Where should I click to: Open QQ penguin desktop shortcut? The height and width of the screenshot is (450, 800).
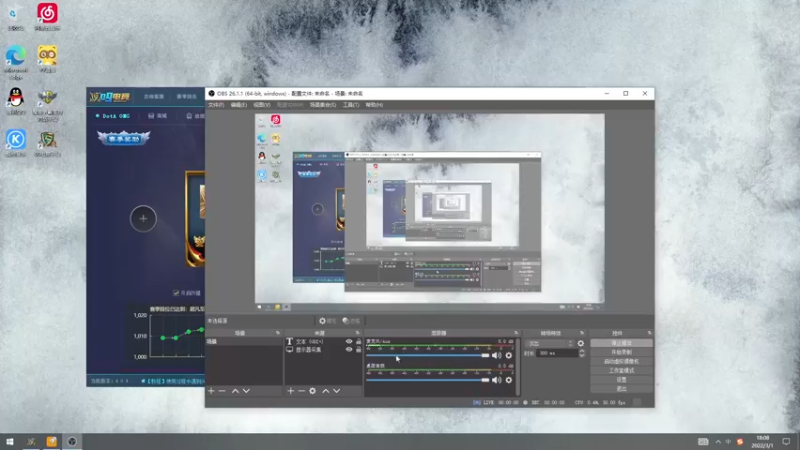tap(16, 102)
